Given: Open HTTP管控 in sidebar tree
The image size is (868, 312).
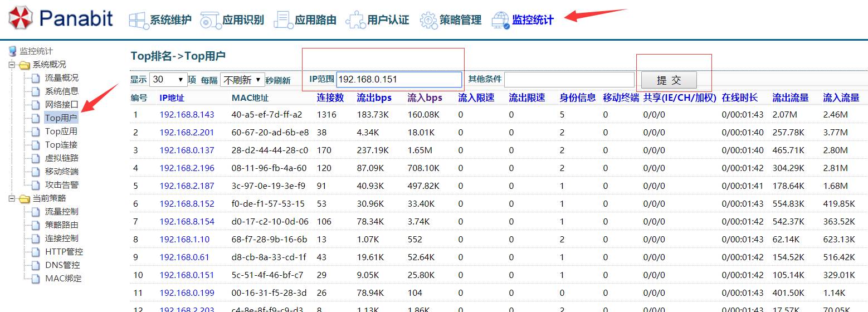Looking at the screenshot, I should click(64, 252).
